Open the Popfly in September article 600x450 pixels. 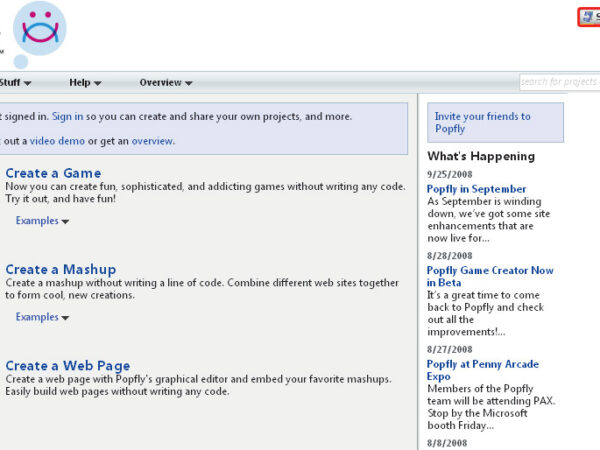[476, 189]
